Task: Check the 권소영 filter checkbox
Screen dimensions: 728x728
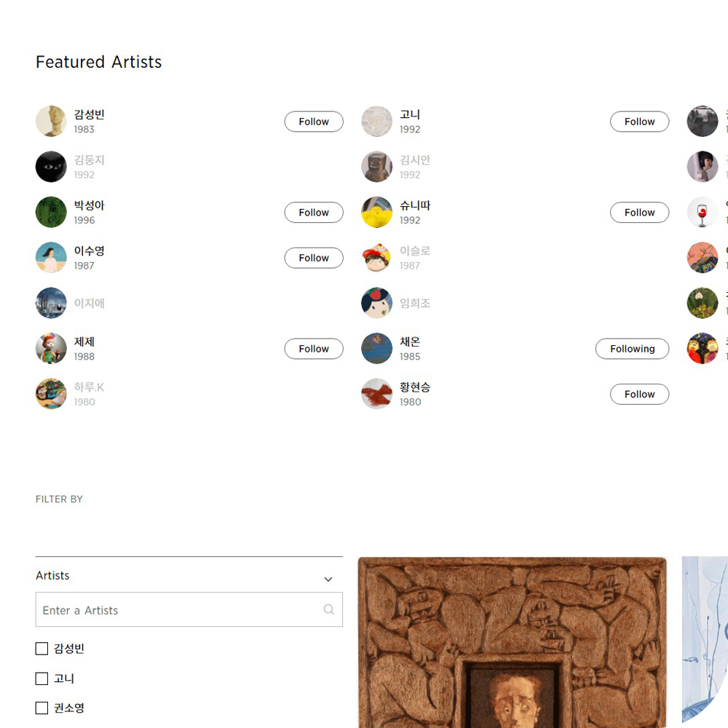Action: click(41, 708)
